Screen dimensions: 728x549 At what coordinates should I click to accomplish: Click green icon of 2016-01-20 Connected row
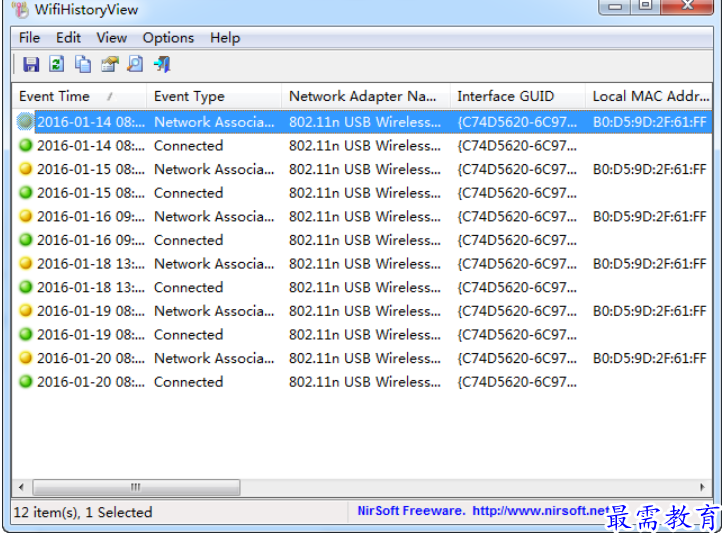(x=26, y=382)
